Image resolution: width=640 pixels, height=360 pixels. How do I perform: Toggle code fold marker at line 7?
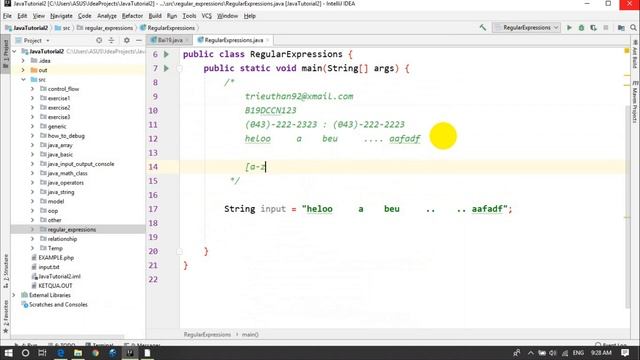coord(179,69)
